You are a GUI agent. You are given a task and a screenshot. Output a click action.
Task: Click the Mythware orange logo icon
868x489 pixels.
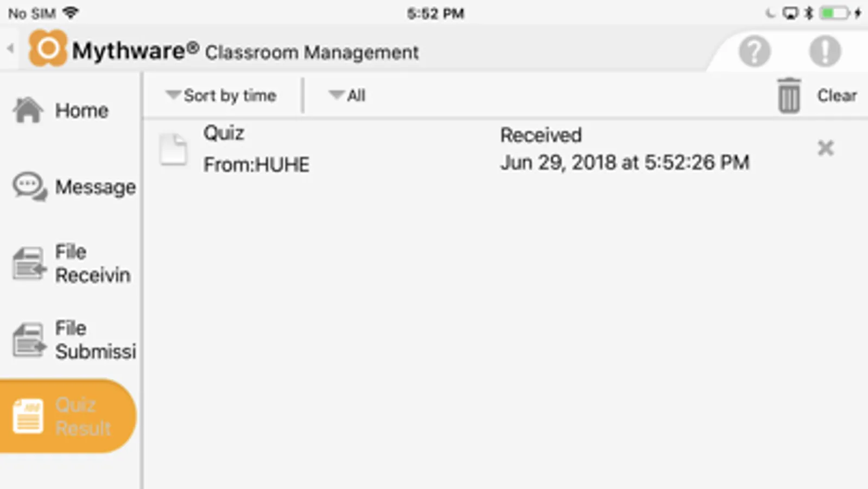coord(48,49)
